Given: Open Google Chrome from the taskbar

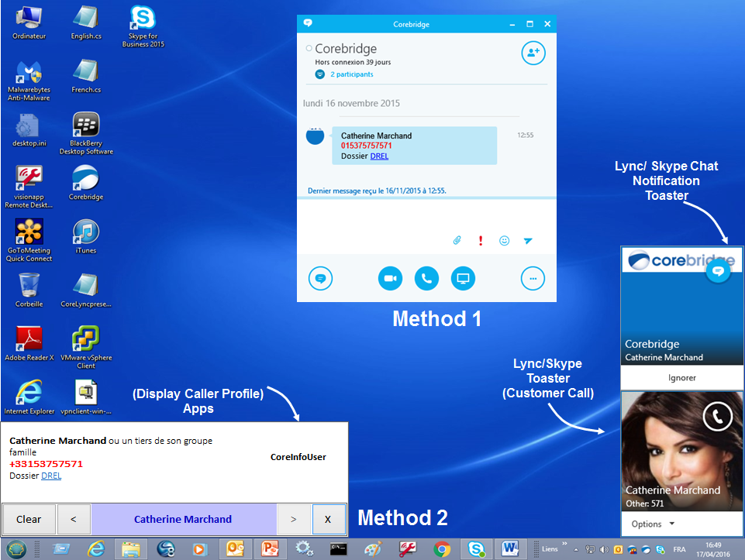Looking at the screenshot, I should click(x=442, y=549).
